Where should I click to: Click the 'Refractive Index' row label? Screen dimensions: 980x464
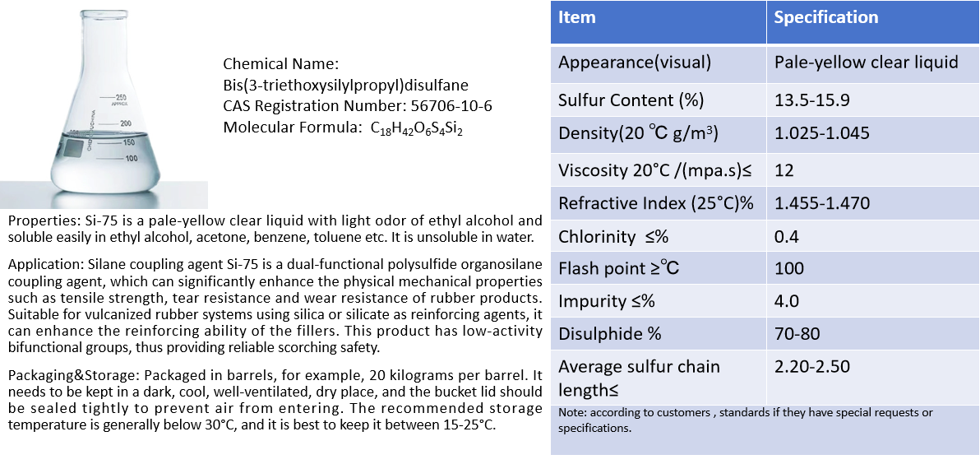pyautogui.click(x=655, y=204)
